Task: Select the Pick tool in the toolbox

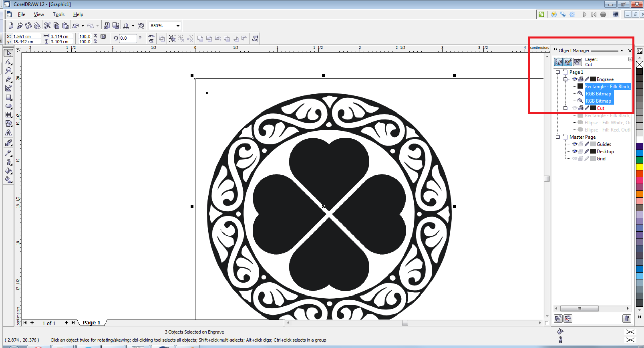Action: point(8,53)
